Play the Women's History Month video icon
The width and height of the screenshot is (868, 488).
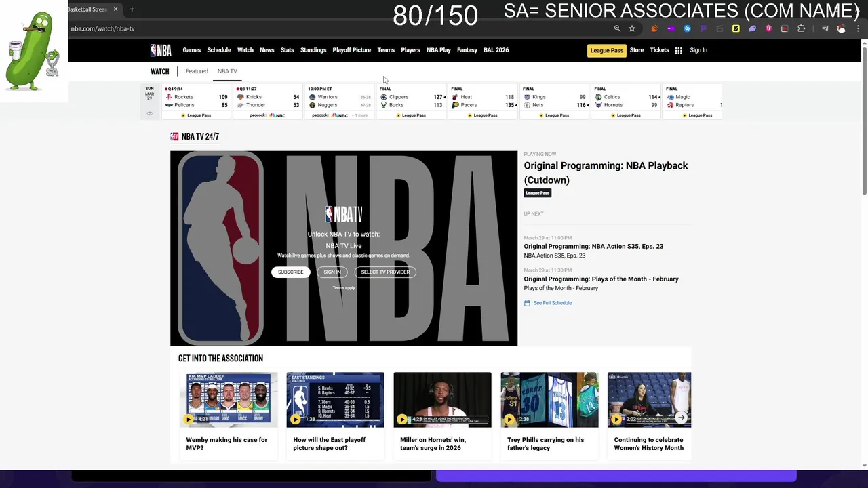(616, 420)
